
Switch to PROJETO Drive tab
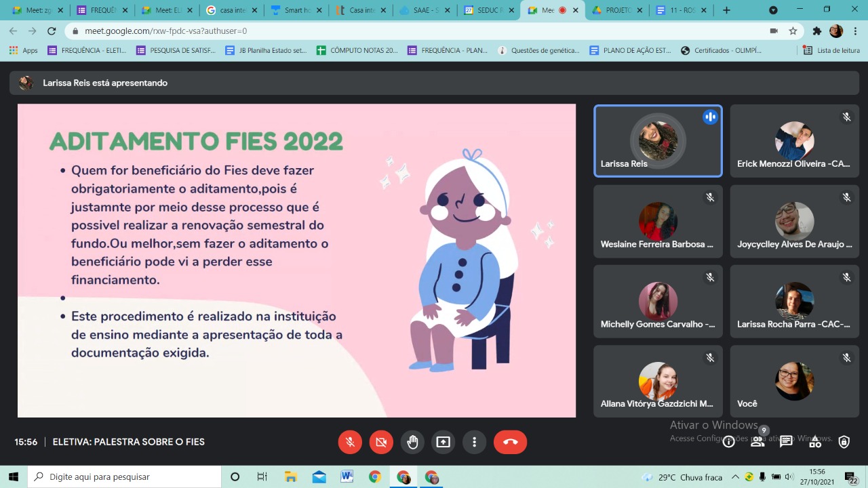point(616,10)
